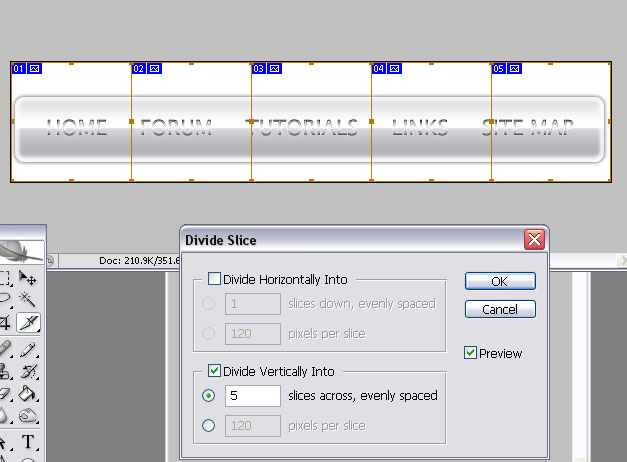Select the Crop tool

point(5,322)
